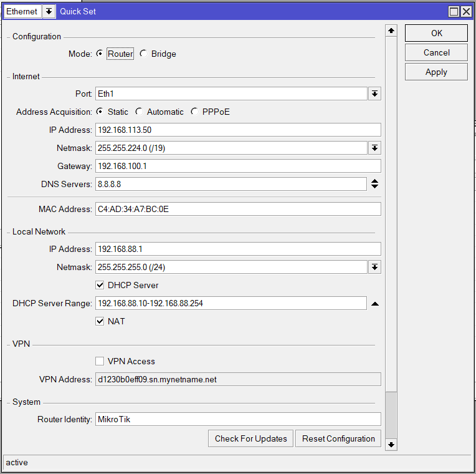Click the Reset Configuration button
This screenshot has height=474, width=476.
point(338,438)
